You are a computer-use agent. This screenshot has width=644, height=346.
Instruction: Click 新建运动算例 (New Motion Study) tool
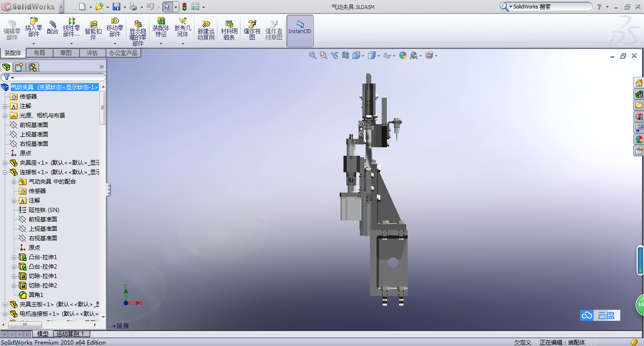click(x=206, y=30)
